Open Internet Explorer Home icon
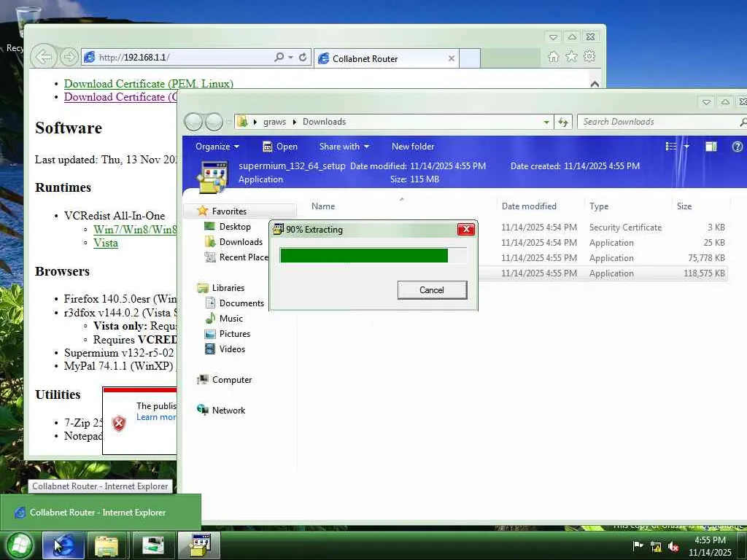The width and height of the screenshot is (747, 560). [553, 57]
